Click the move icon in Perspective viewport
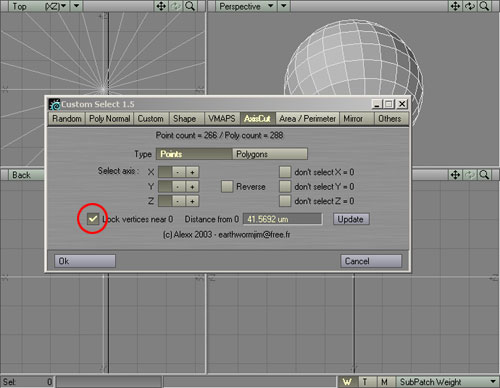 (455, 6)
